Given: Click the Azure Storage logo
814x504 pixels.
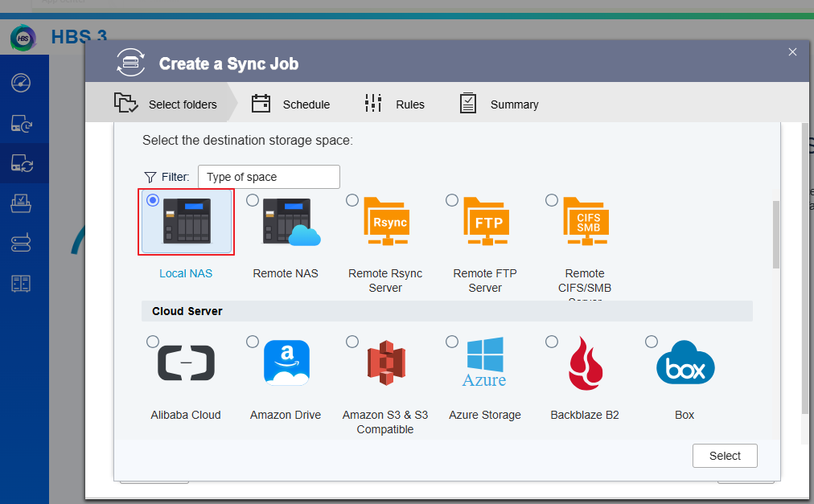Looking at the screenshot, I should 485,363.
